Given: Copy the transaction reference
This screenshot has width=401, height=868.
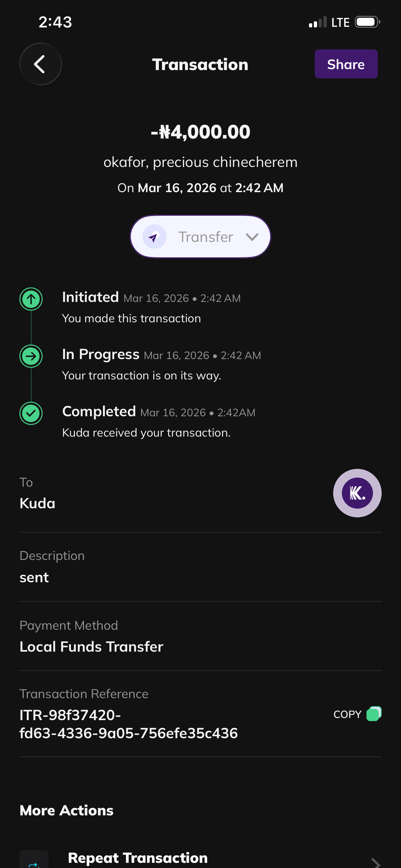Looking at the screenshot, I should 347,714.
